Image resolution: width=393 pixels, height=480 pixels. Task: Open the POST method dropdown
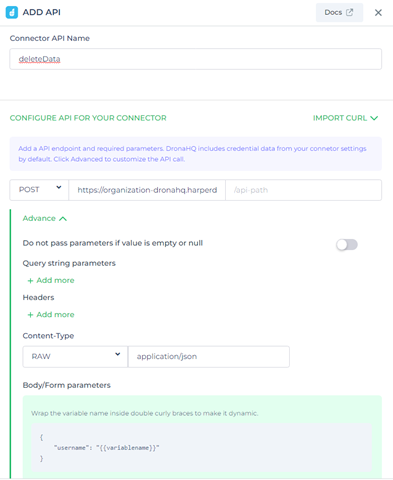click(x=39, y=190)
